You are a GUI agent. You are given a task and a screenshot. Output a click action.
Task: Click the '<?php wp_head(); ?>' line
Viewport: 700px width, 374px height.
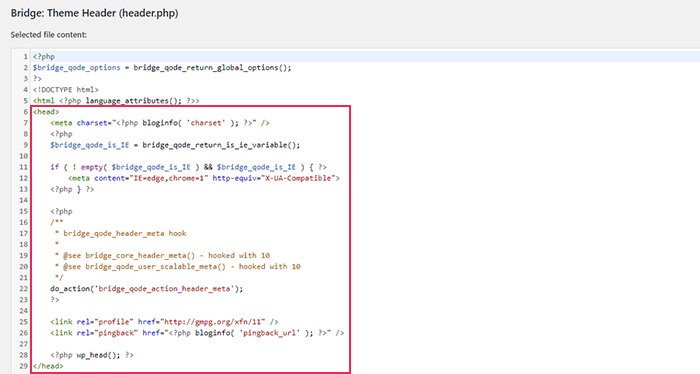[92, 355]
